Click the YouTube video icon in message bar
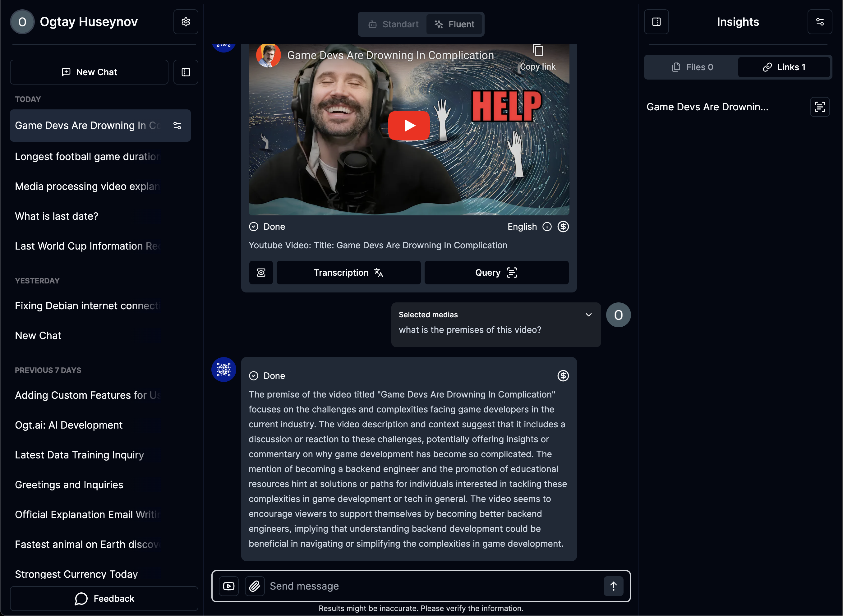 (228, 586)
